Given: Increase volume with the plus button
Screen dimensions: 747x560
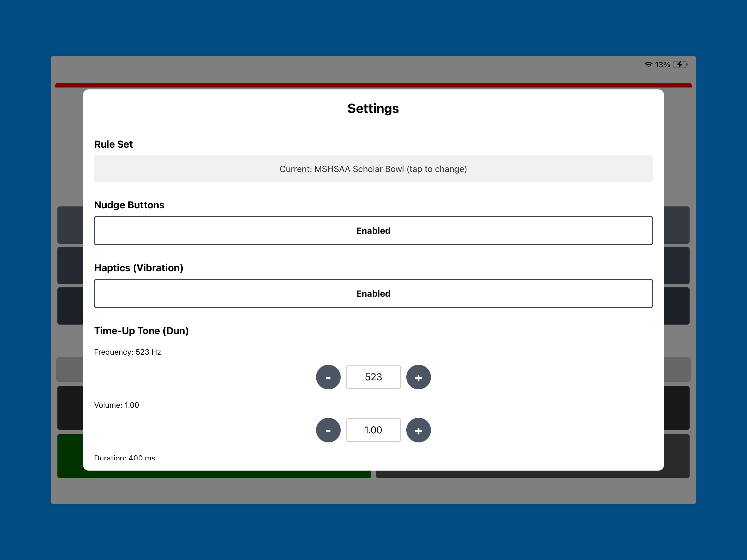Looking at the screenshot, I should click(418, 430).
